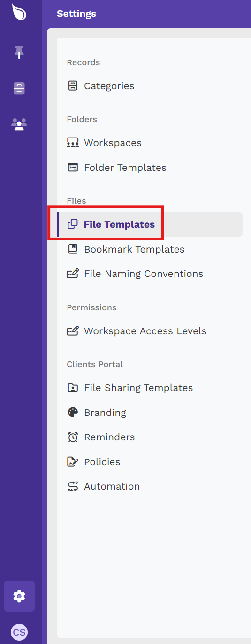Viewport: 251px width, 644px height.
Task: Click the Branding palette icon
Action: [x=73, y=413]
